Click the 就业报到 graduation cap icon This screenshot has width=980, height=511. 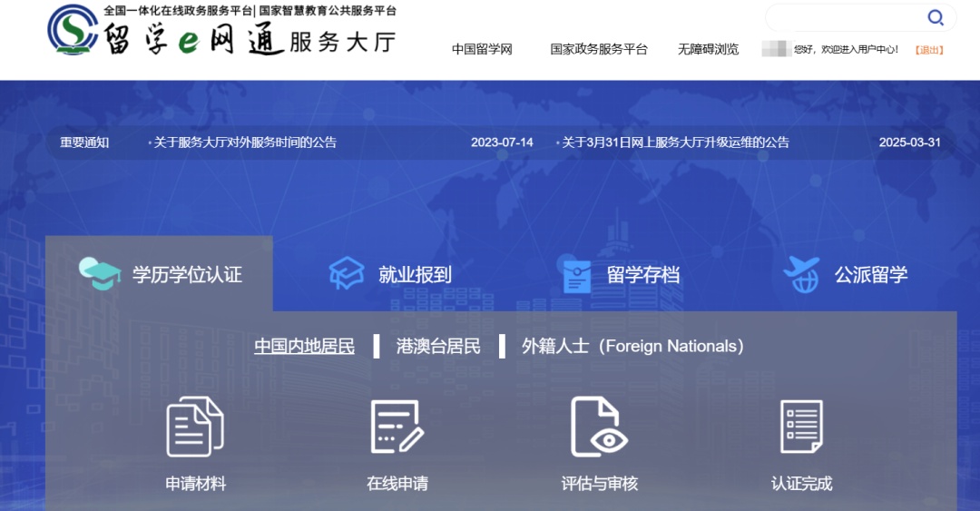[x=347, y=273]
